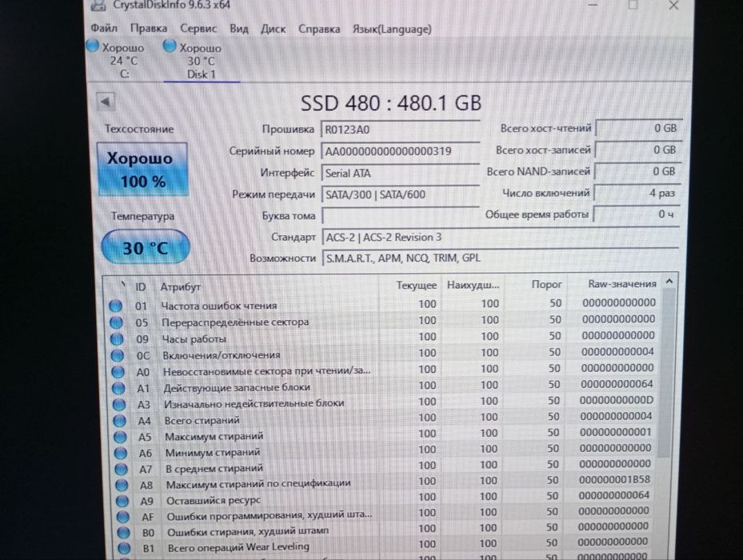Open the Вид menu
This screenshot has height=560, width=743.
[239, 29]
